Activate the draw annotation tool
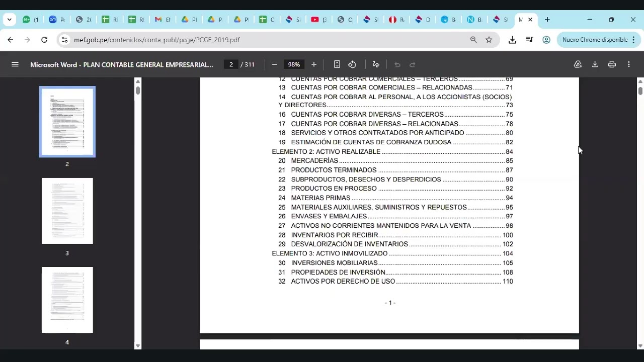The image size is (644, 362). click(x=376, y=64)
